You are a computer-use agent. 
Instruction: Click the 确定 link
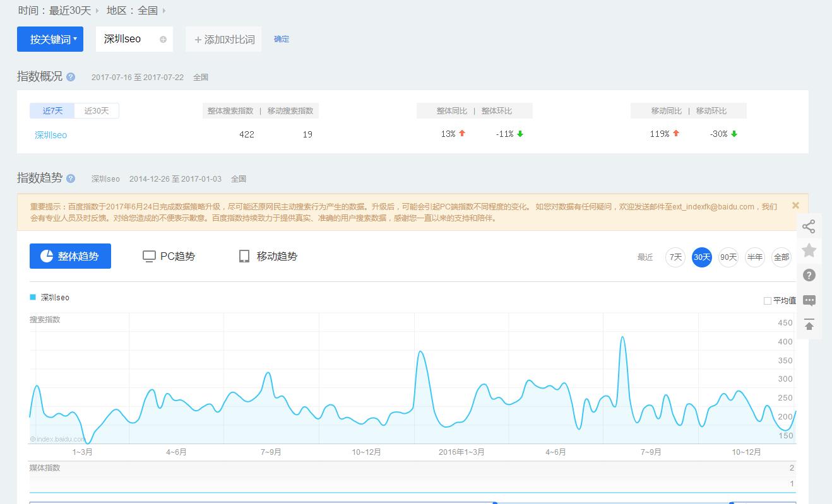click(282, 39)
